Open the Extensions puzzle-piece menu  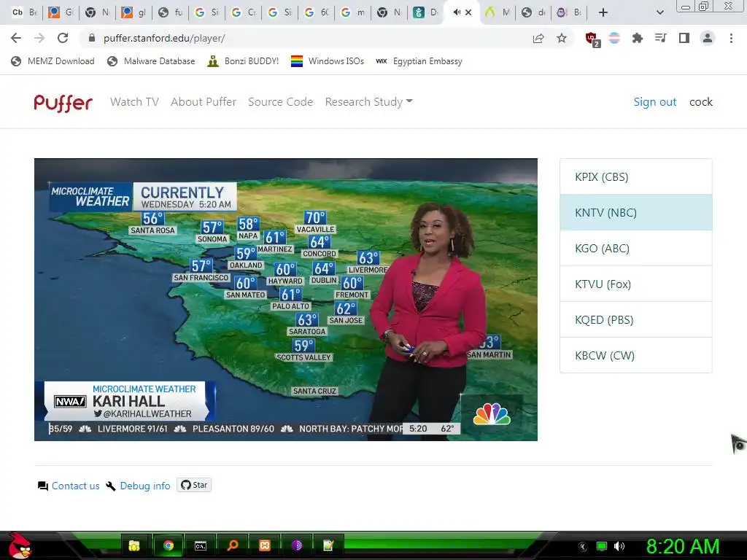638,38
